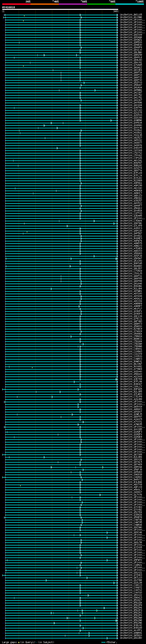
Task: Open hit UniRef100_Q84JH1
Action: pyautogui.click(x=131, y=63)
